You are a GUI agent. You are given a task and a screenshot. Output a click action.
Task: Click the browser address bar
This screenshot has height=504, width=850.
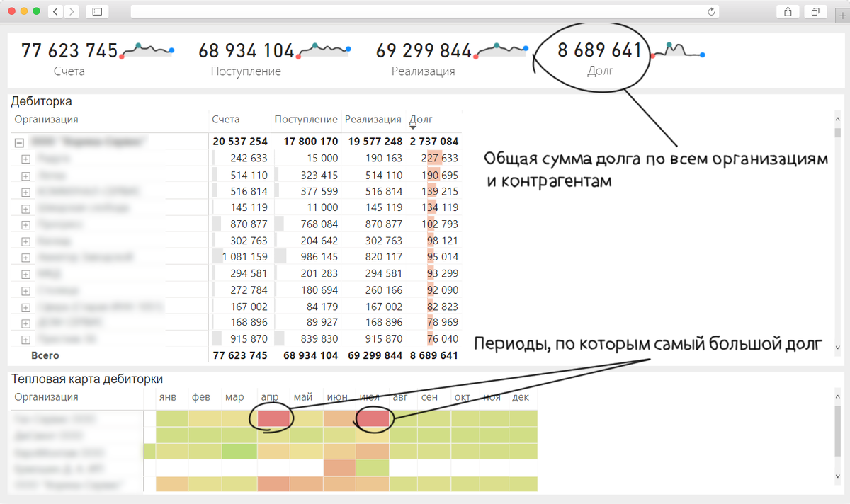[425, 11]
